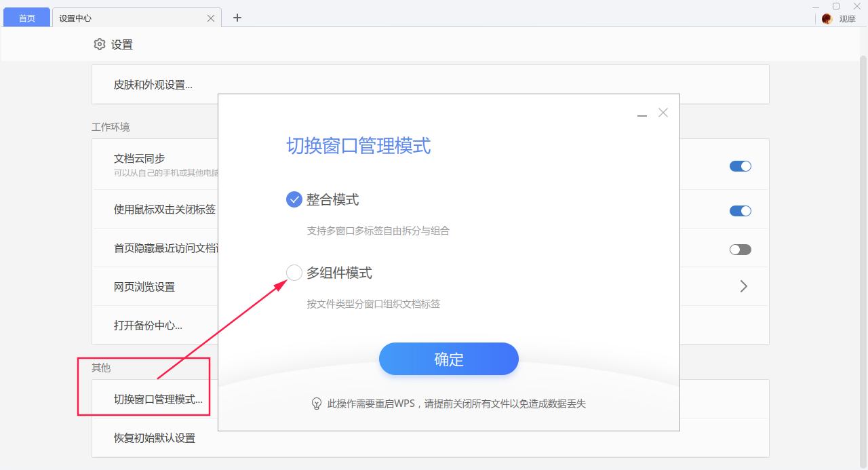Open the 设置 gear icon at page top
Image resolution: width=868 pixels, height=470 pixels.
[100, 44]
